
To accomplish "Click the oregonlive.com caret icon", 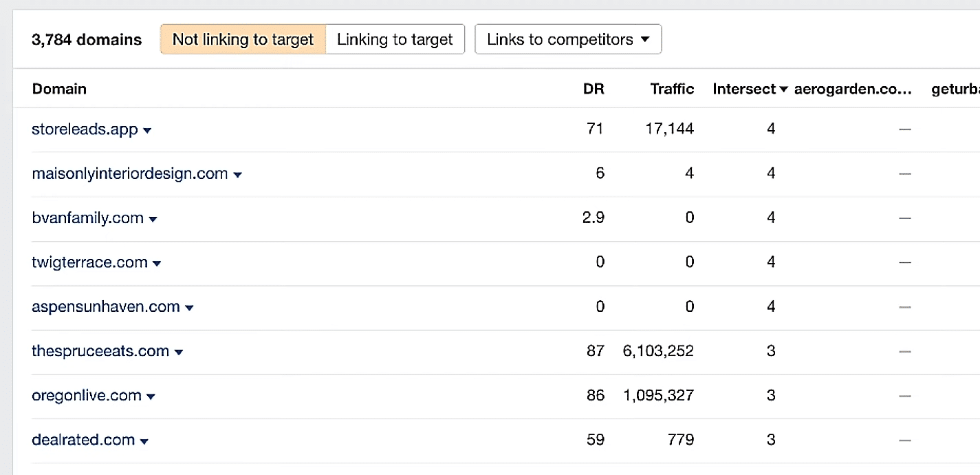I will 151,397.
